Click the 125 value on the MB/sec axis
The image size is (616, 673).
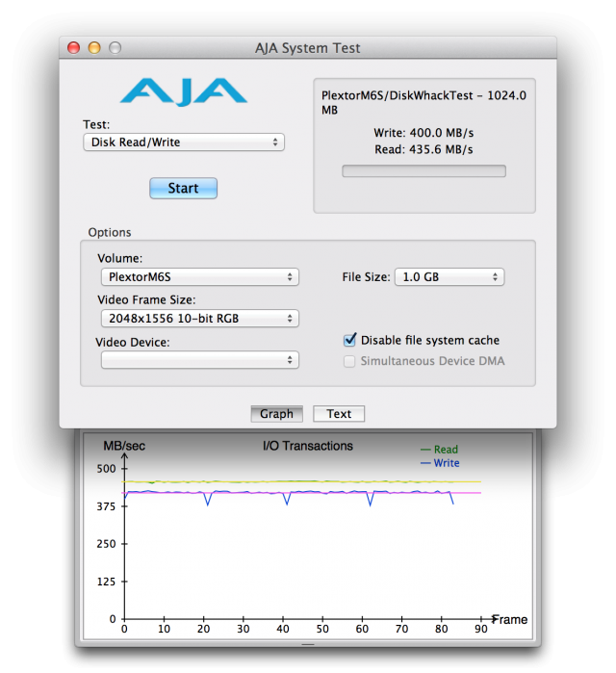tap(107, 582)
